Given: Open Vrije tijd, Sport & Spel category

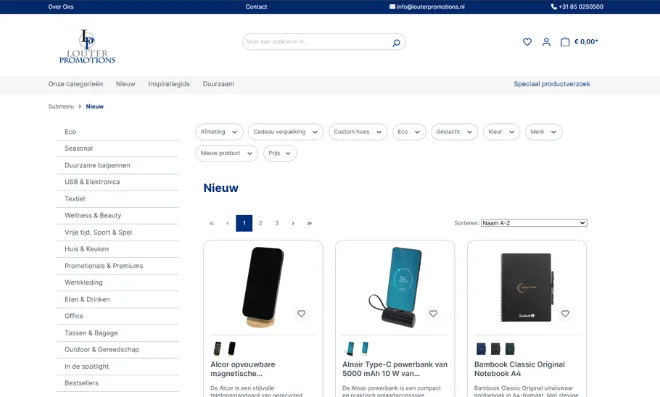Looking at the screenshot, I should point(117,232).
